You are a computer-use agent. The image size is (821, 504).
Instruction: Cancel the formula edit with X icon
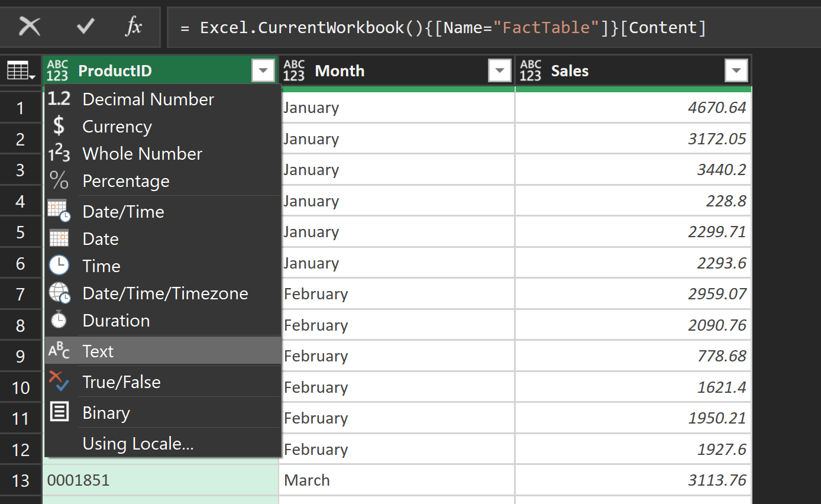click(30, 27)
